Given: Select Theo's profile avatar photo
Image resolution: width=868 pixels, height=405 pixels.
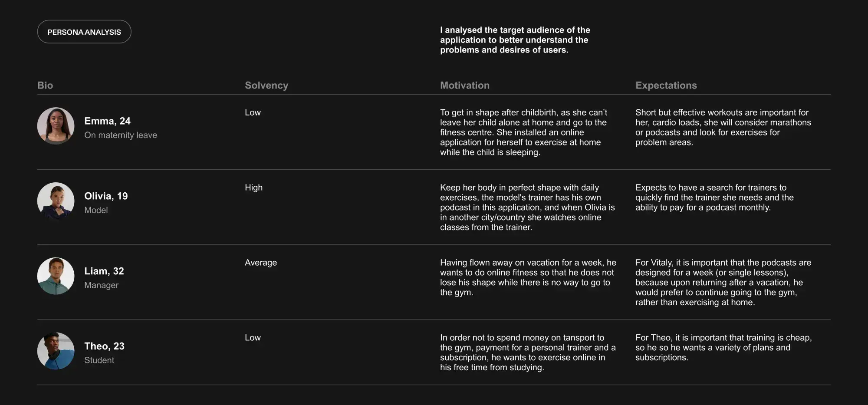Looking at the screenshot, I should click(56, 351).
